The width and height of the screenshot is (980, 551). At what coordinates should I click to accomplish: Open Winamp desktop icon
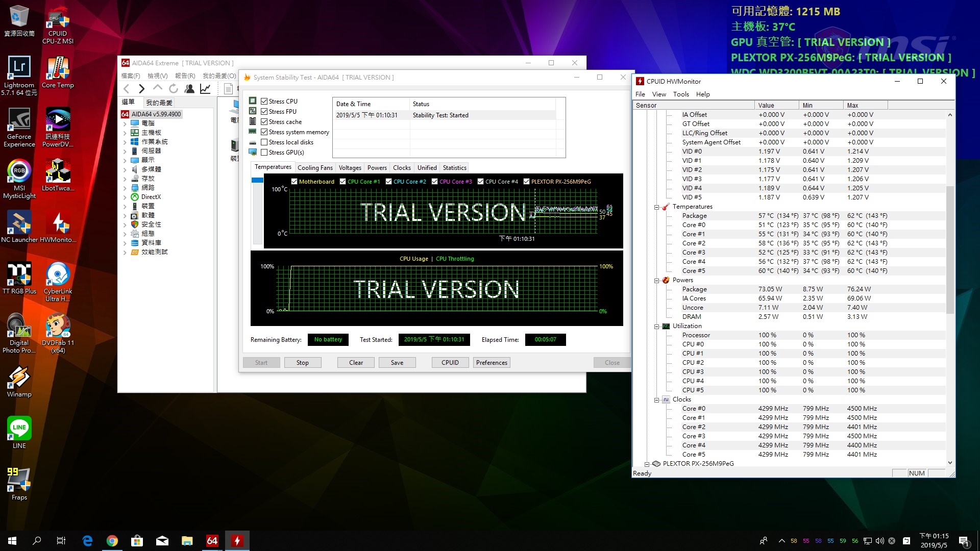pos(19,381)
